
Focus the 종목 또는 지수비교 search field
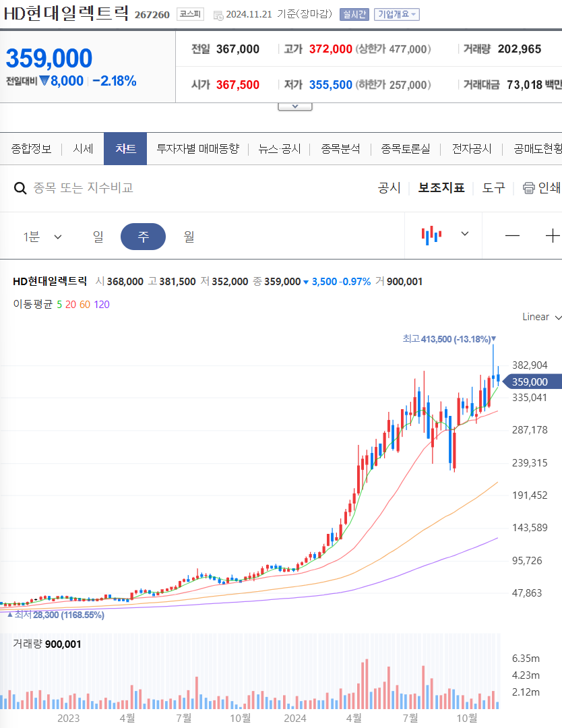point(83,187)
